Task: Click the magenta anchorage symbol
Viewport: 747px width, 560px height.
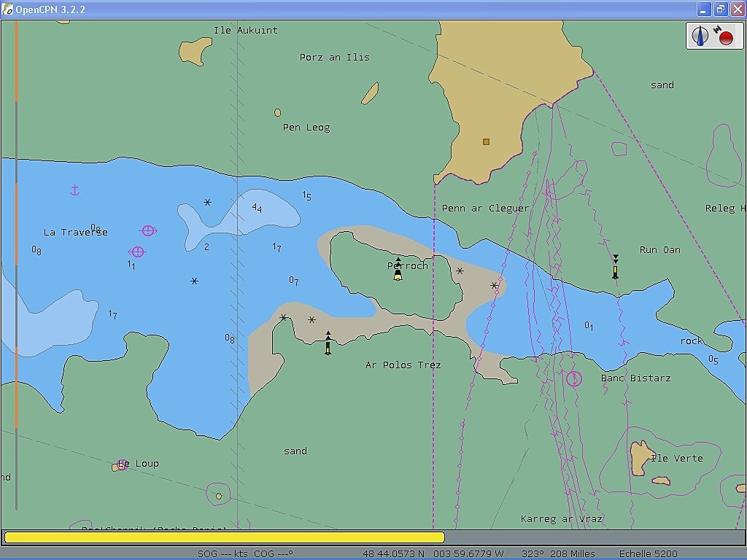Action: click(74, 190)
